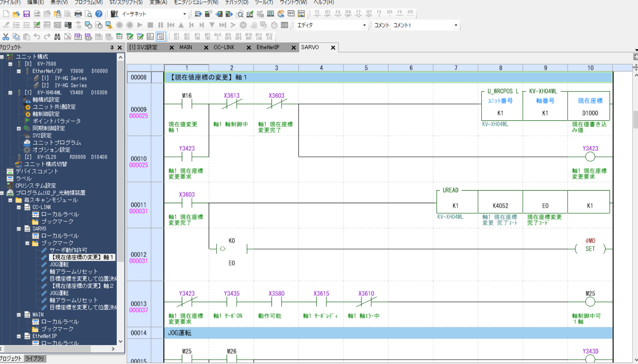Switch to the MAIN editor tab
The image size is (638, 364).
click(186, 47)
